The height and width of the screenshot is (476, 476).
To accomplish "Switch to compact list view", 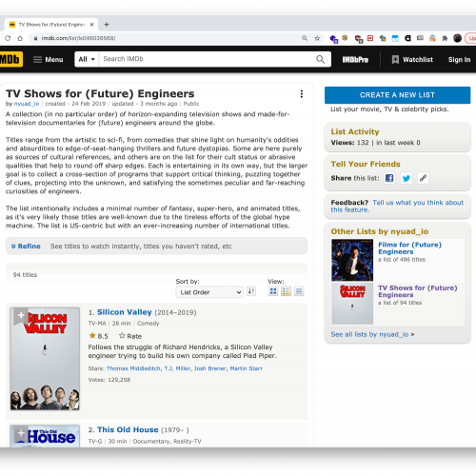I will [299, 291].
